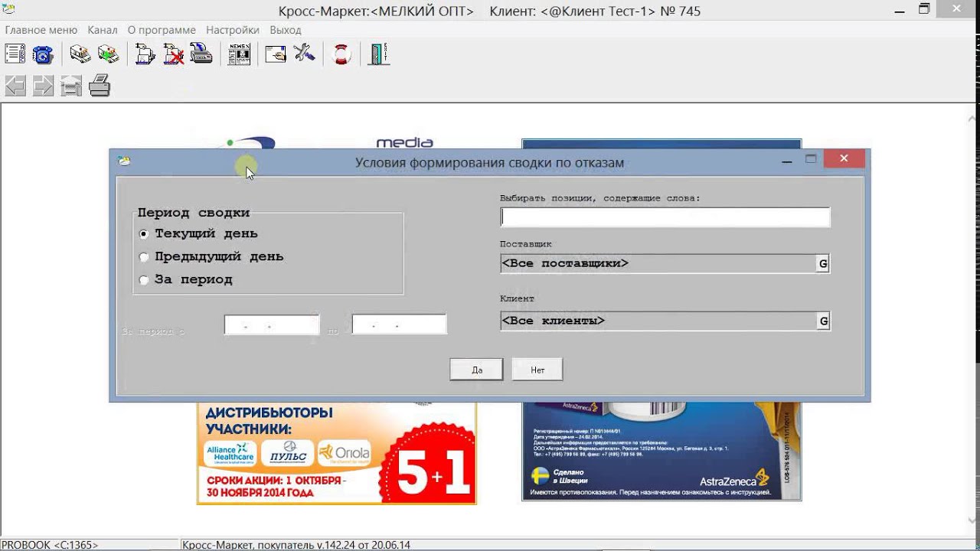Screen dimensions: 980x551
Task: Open the Поставщик selector G button
Action: tap(823, 263)
